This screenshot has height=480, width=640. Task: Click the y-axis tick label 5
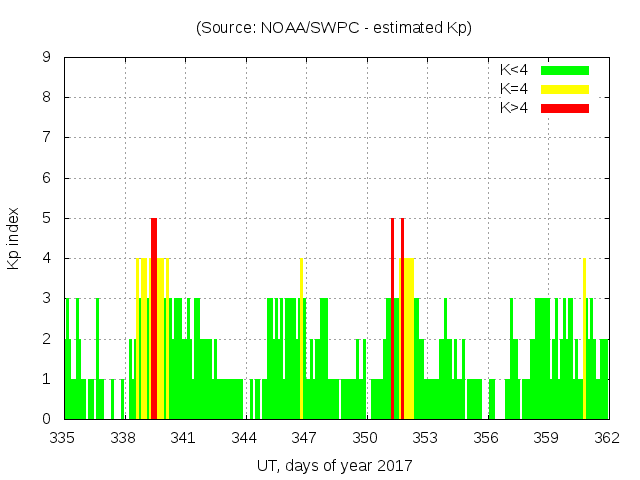(47, 218)
